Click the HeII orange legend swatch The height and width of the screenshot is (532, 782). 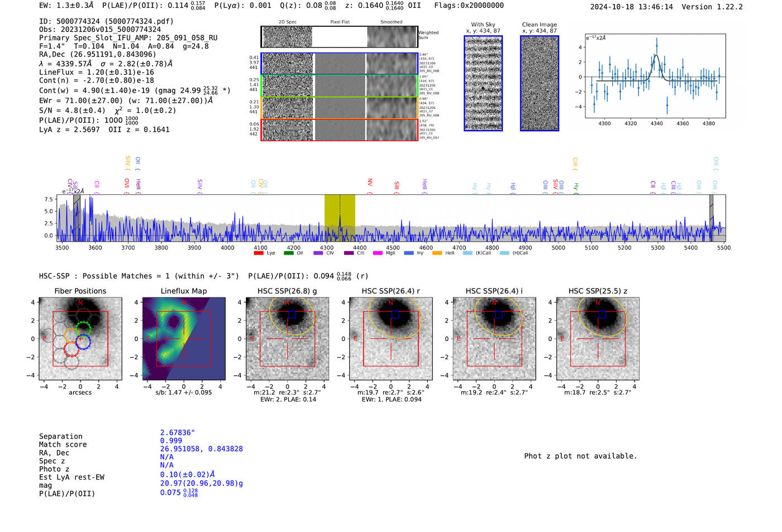[437, 253]
